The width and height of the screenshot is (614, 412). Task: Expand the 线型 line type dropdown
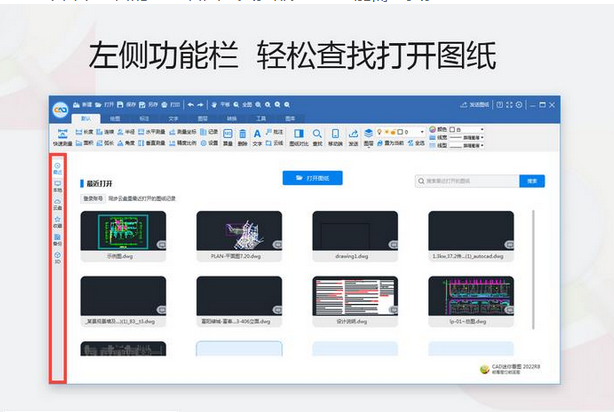click(x=482, y=145)
